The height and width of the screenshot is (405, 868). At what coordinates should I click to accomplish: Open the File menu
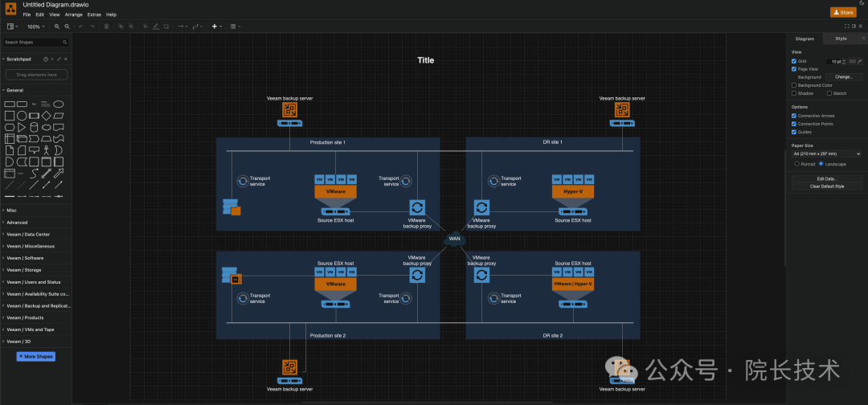[27, 14]
